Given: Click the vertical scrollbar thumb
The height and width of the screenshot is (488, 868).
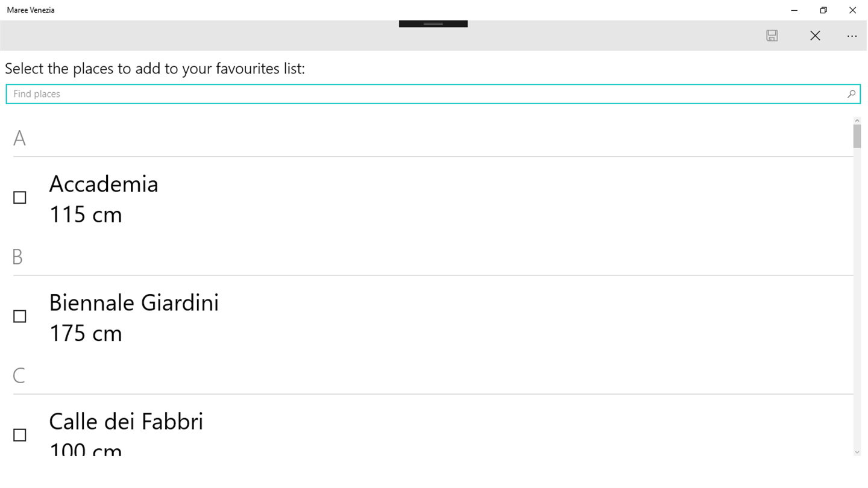Looking at the screenshot, I should pos(857,136).
